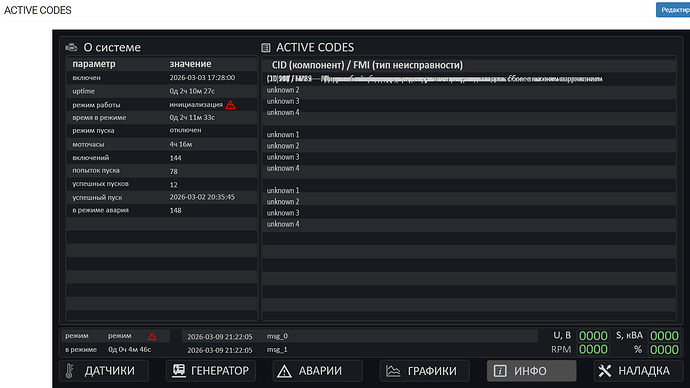This screenshot has width=690, height=388.
Task: Click the значение column header
Action: click(x=190, y=64)
